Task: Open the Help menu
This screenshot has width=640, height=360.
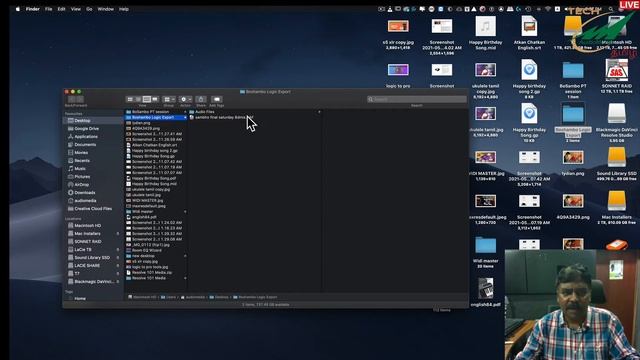Action: point(124,9)
